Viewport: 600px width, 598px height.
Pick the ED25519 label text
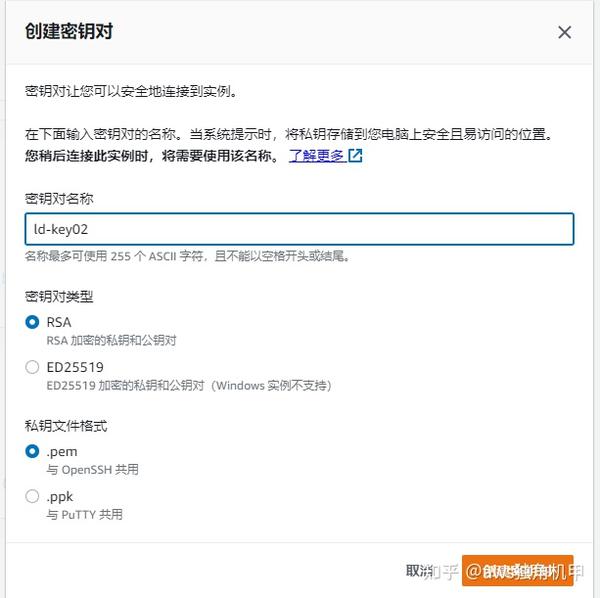point(75,367)
